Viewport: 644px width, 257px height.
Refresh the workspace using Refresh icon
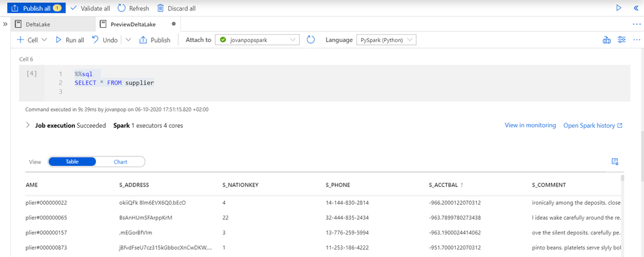point(122,8)
